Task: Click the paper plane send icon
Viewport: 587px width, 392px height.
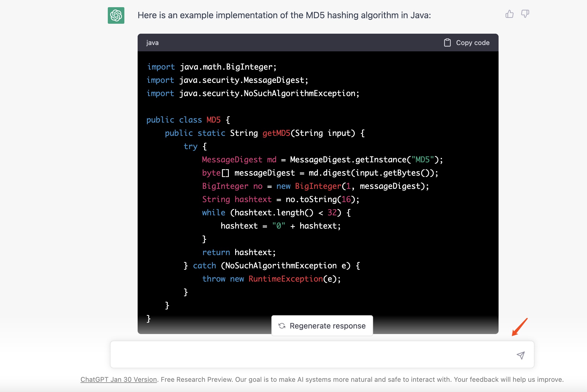Action: [521, 355]
